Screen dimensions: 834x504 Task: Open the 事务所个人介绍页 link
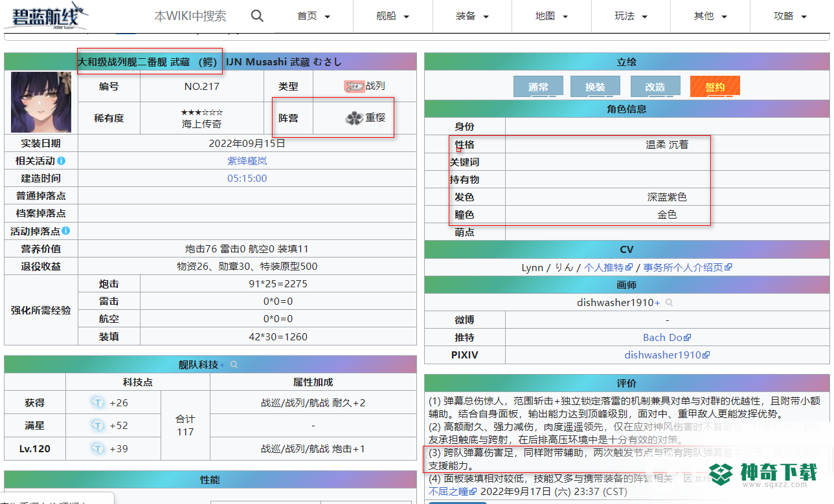coord(683,267)
